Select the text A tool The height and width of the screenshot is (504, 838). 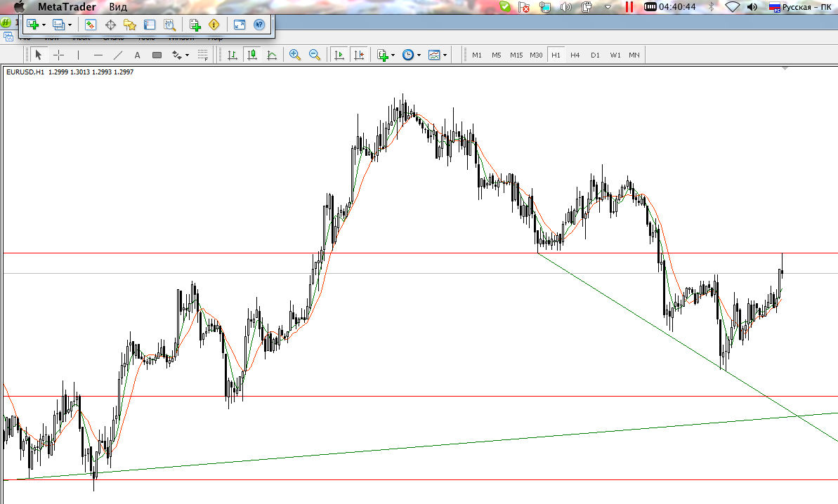click(138, 55)
